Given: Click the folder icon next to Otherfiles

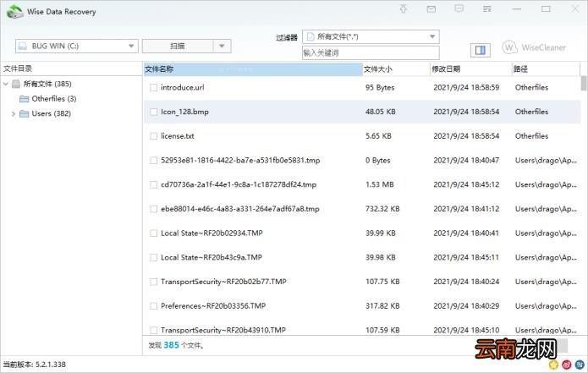Looking at the screenshot, I should point(24,99).
